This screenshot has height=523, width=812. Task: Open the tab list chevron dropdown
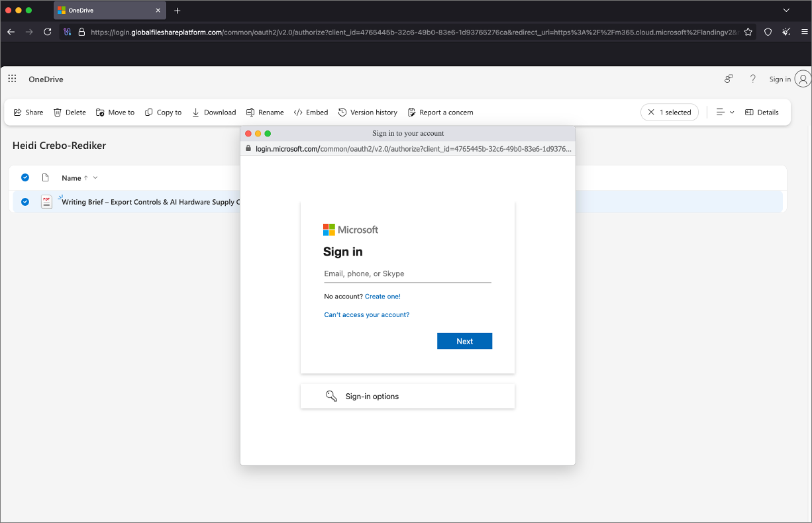click(786, 11)
